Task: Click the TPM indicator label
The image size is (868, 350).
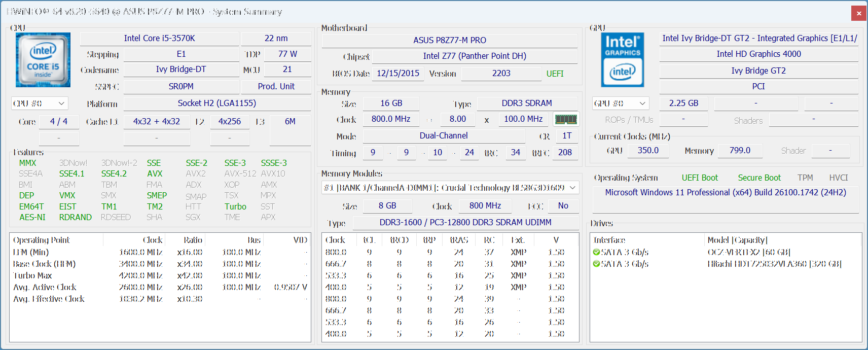Action: click(x=805, y=178)
